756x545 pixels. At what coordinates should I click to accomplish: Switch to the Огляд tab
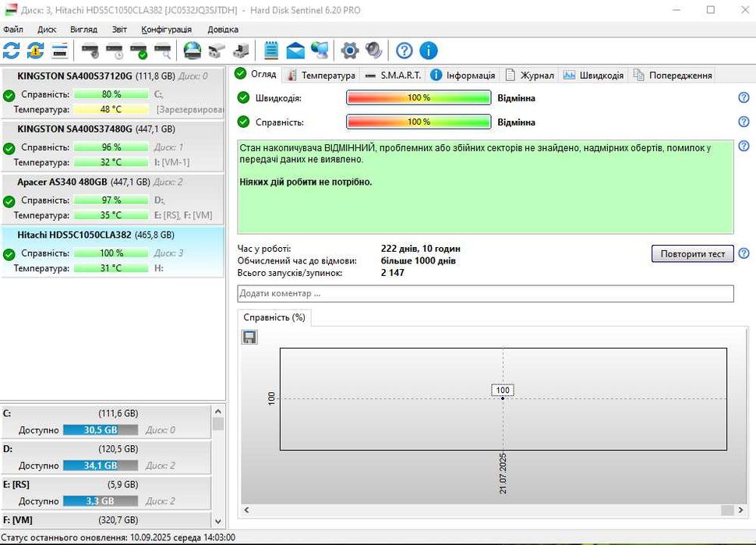[x=256, y=74]
